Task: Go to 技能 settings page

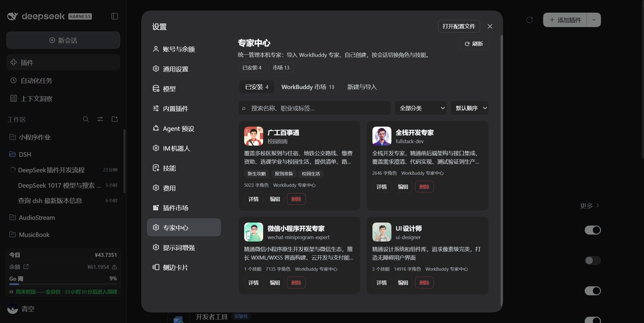Action: [x=184, y=168]
